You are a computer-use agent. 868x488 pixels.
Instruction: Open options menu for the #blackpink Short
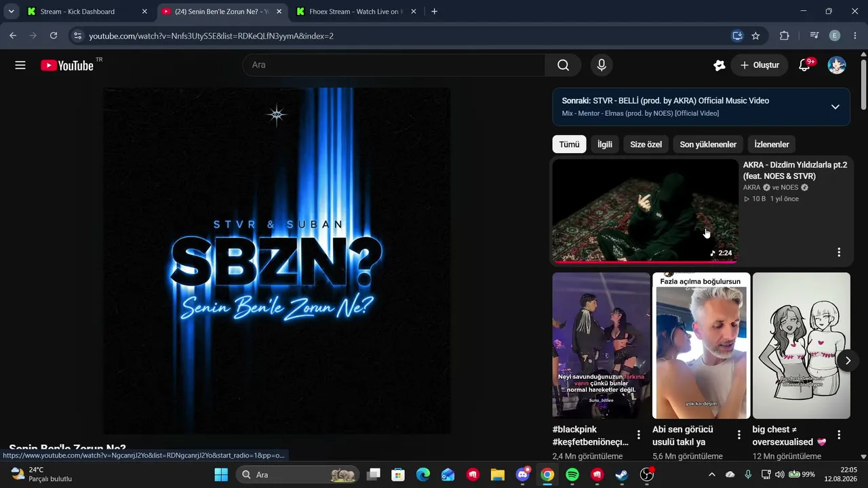(x=638, y=435)
